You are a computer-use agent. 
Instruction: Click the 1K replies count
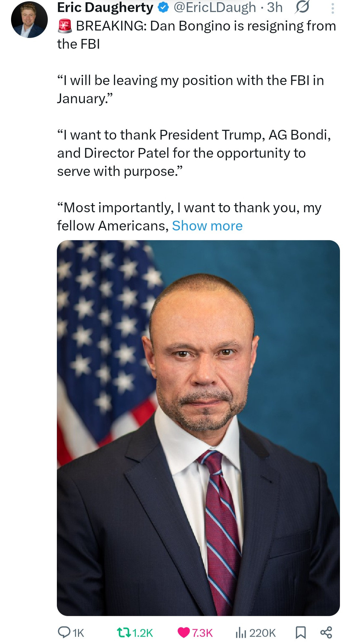[x=78, y=633]
